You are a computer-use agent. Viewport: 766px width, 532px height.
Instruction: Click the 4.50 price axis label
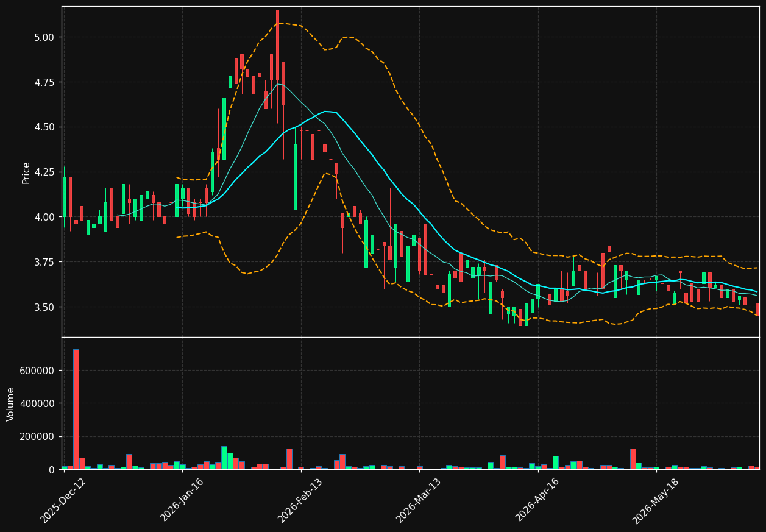pos(44,127)
